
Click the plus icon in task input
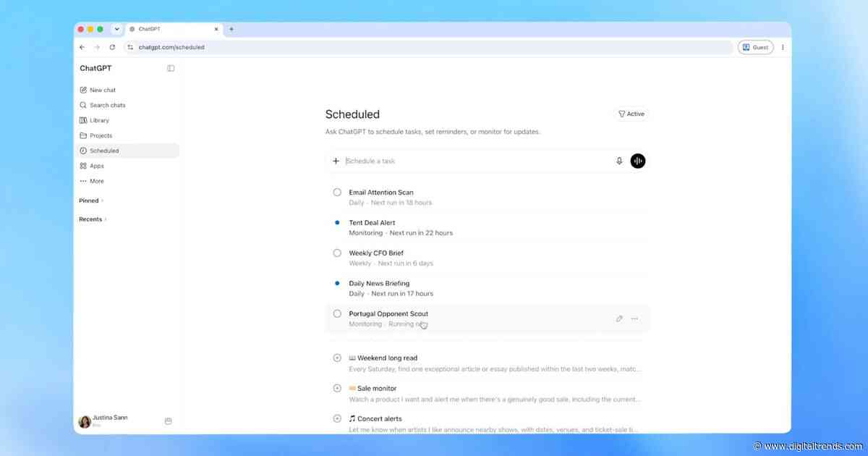[336, 161]
